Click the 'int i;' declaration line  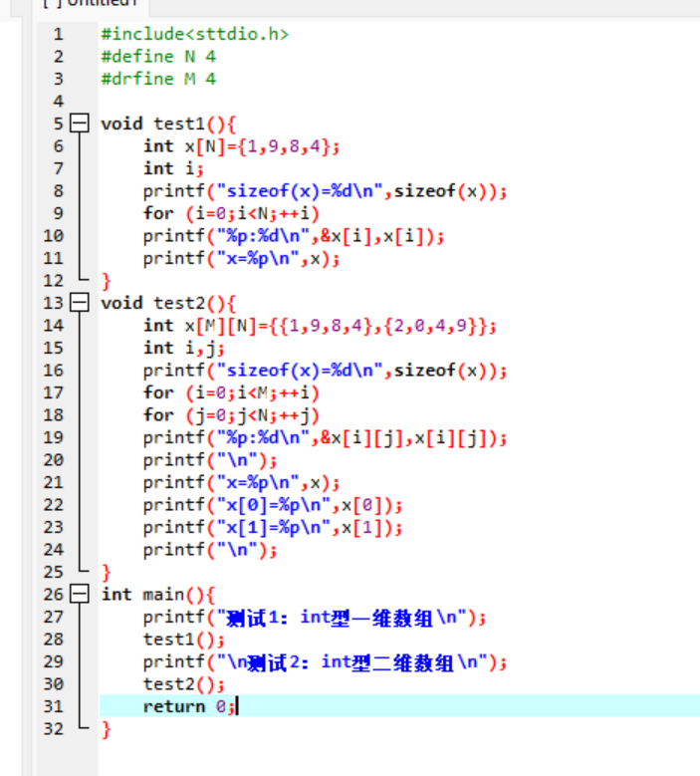[173, 168]
